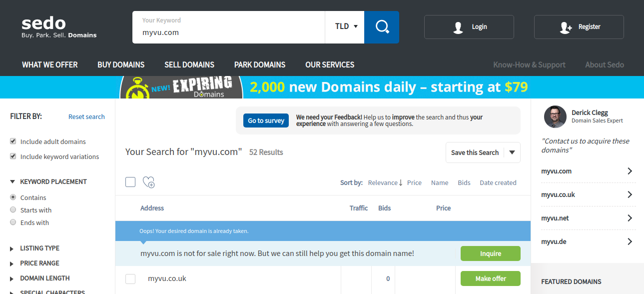Expand the Save this Search dropdown arrow
This screenshot has width=644, height=294.
click(512, 152)
